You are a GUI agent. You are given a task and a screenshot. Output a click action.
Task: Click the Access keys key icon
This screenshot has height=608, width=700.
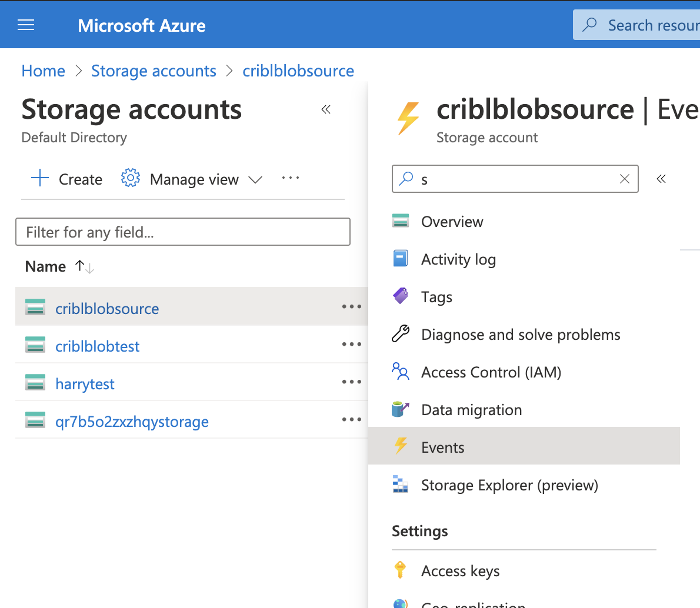401,570
